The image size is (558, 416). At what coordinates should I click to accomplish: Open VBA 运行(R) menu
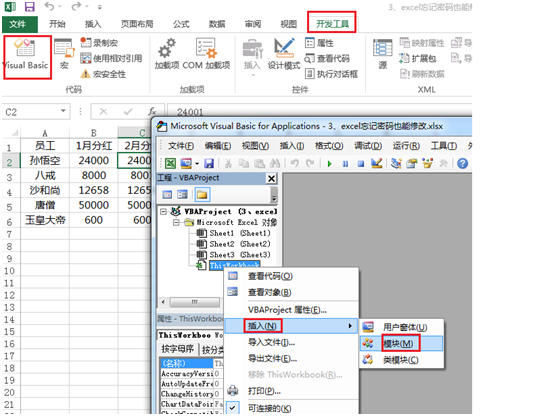(x=406, y=146)
